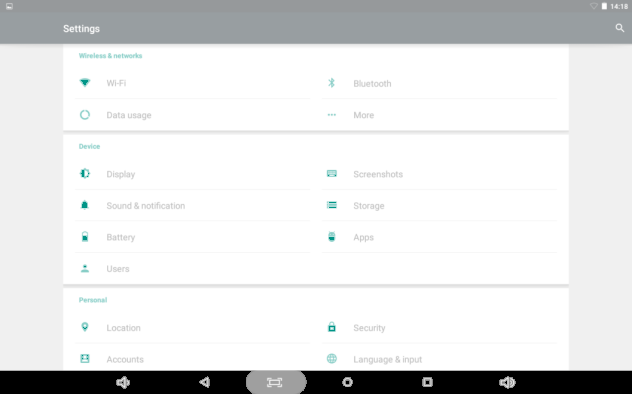Open Location settings

(192, 327)
